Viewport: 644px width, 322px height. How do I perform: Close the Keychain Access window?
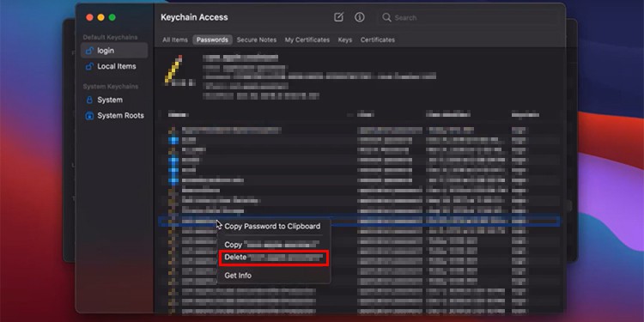click(89, 17)
